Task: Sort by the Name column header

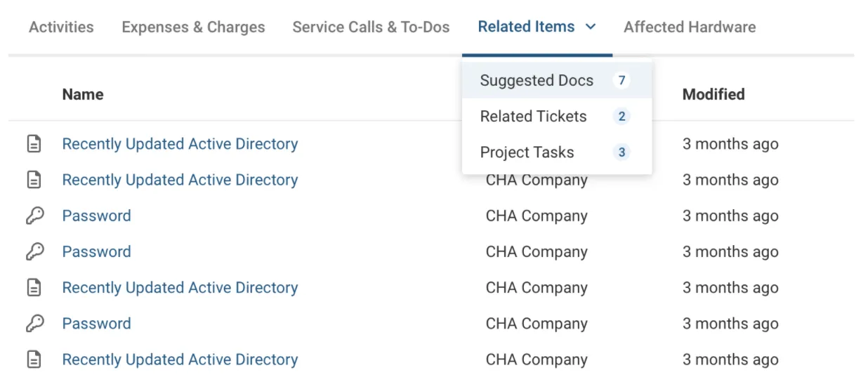Action: coord(83,94)
